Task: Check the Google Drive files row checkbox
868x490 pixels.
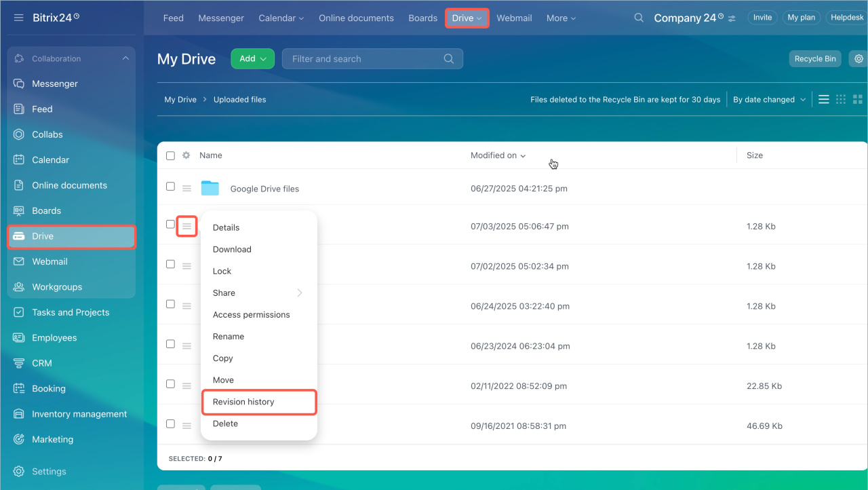Action: tap(170, 187)
